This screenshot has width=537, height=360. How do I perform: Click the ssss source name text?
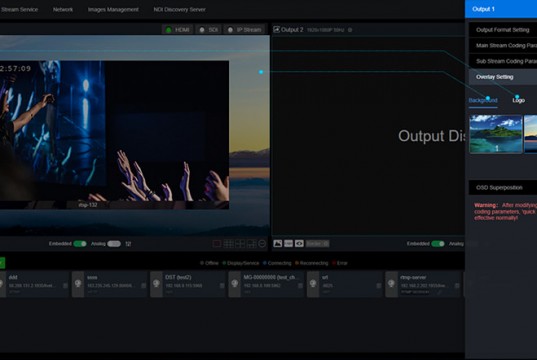pyautogui.click(x=92, y=277)
